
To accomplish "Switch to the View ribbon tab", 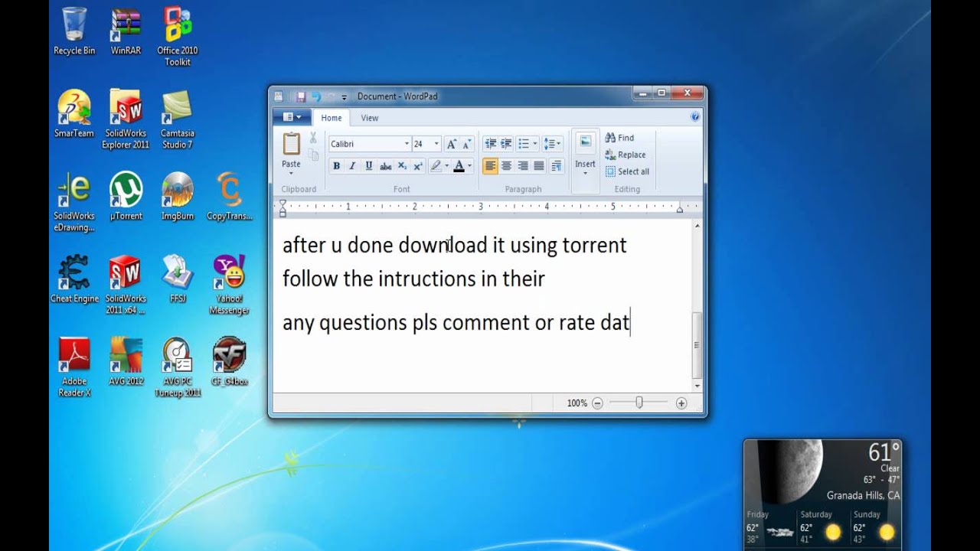I will (x=370, y=118).
